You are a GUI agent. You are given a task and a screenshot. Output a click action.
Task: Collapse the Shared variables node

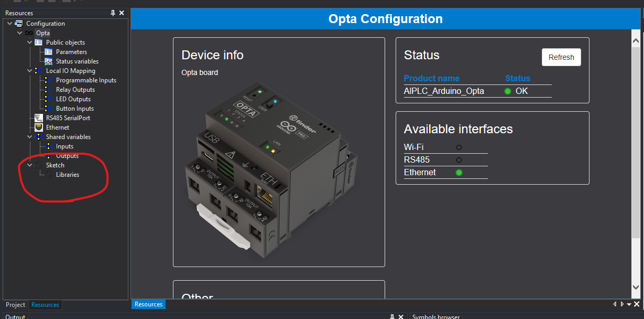click(30, 136)
